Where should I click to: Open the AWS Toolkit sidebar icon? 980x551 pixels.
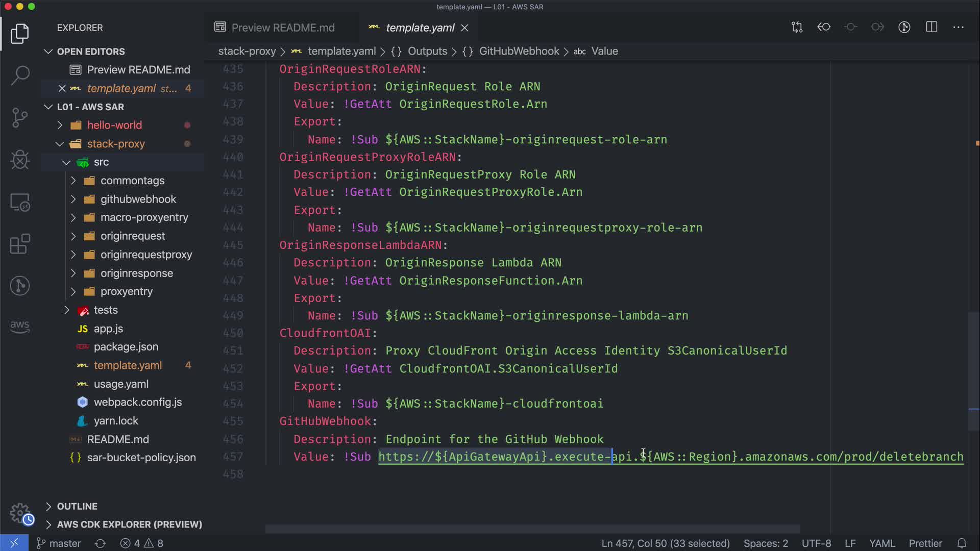(20, 327)
